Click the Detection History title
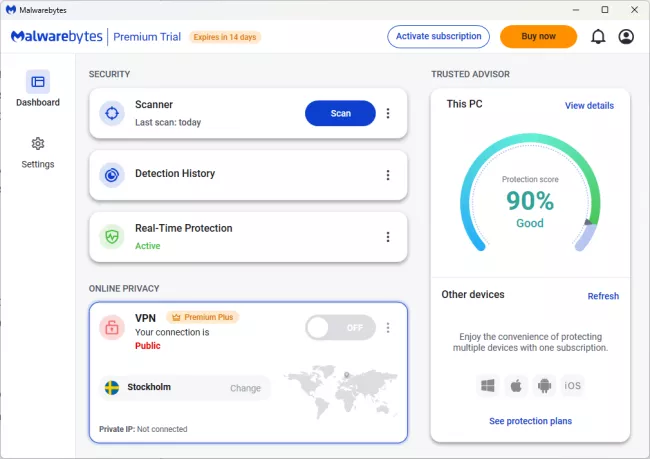Image resolution: width=650 pixels, height=459 pixels. click(x=175, y=173)
